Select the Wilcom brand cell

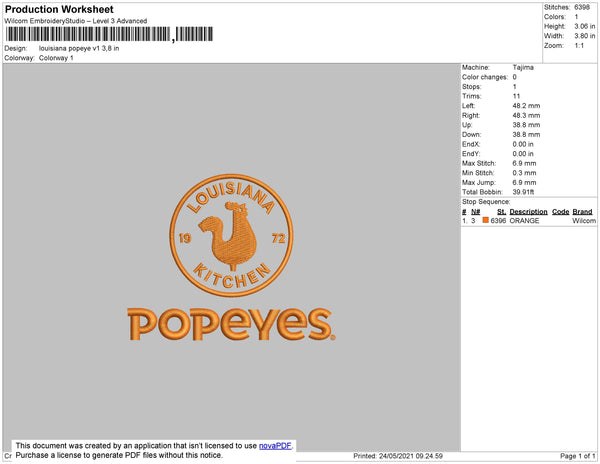(x=584, y=221)
